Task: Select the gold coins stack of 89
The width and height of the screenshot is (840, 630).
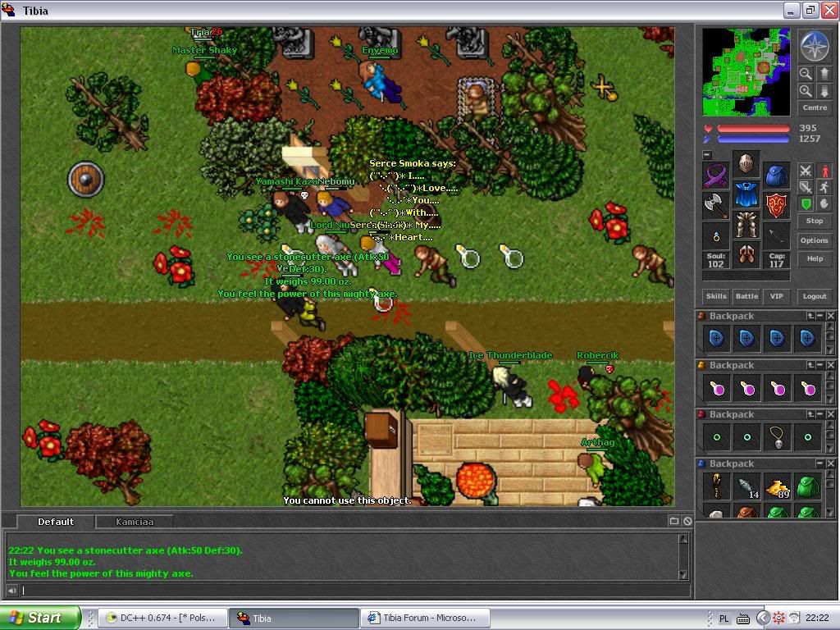Action: click(778, 486)
